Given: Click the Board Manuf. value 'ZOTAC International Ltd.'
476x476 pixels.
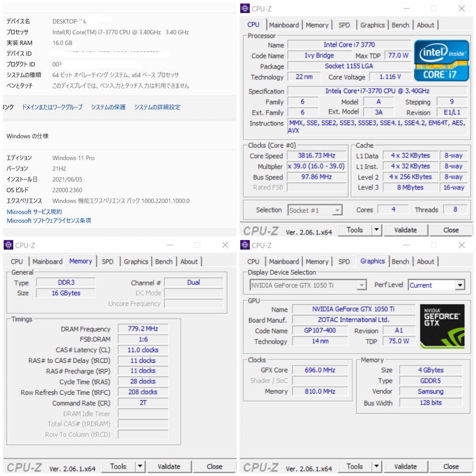Looking at the screenshot, I should point(353,320).
